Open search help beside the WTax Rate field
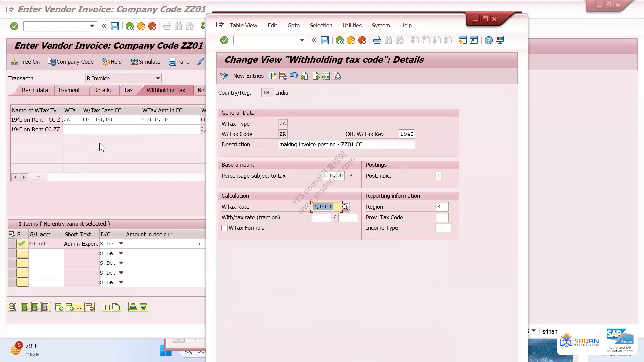Screen dimensions: 644x362 pos(345,207)
